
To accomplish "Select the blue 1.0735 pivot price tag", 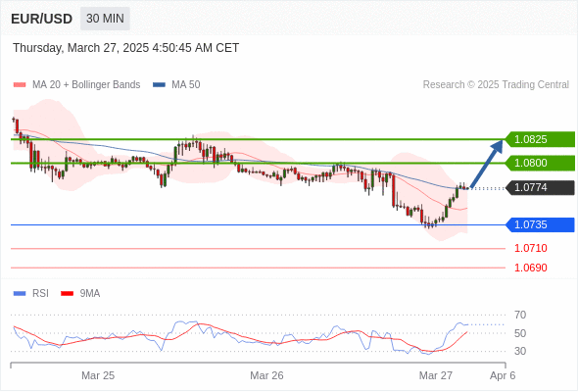I will (540, 224).
